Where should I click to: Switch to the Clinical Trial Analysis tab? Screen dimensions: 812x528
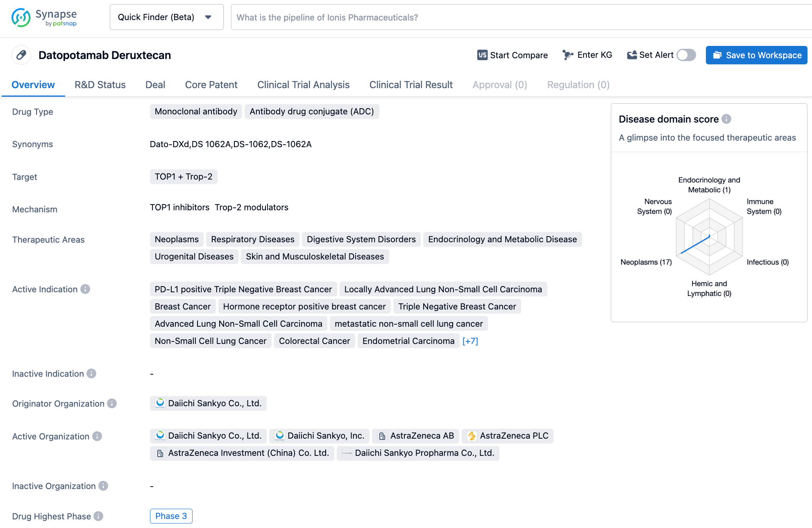303,84
